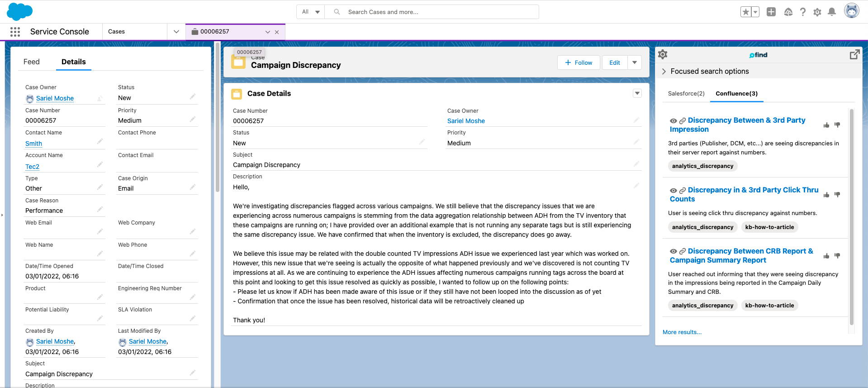
Task: Open Sariel Moshe in Case Details
Action: tap(466, 121)
